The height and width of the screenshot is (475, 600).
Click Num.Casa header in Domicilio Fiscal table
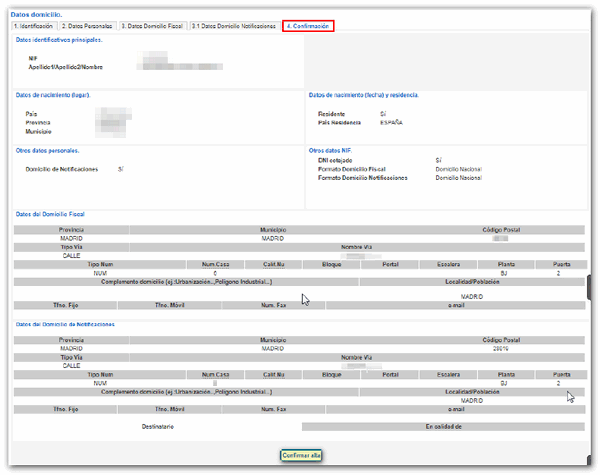[x=215, y=264]
